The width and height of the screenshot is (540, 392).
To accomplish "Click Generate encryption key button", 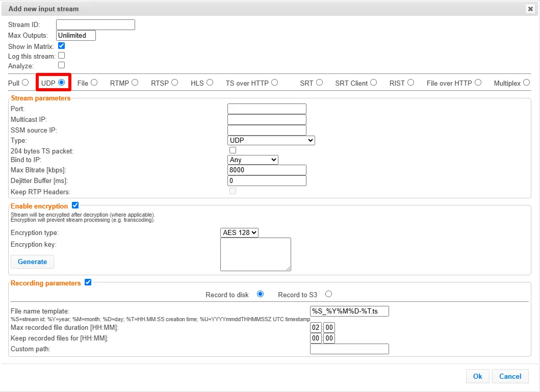I will click(32, 262).
